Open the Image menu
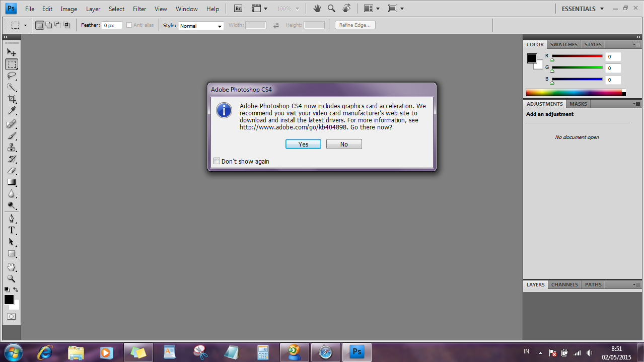 coord(69,9)
